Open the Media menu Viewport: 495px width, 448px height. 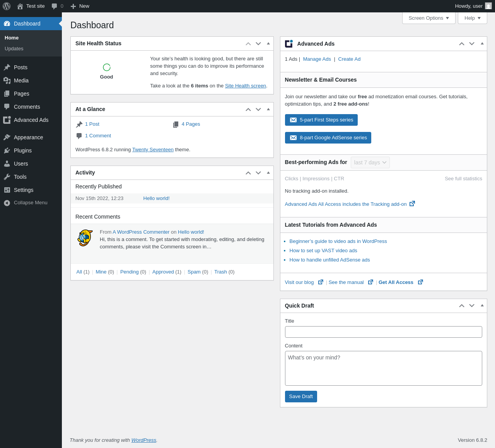click(31, 80)
